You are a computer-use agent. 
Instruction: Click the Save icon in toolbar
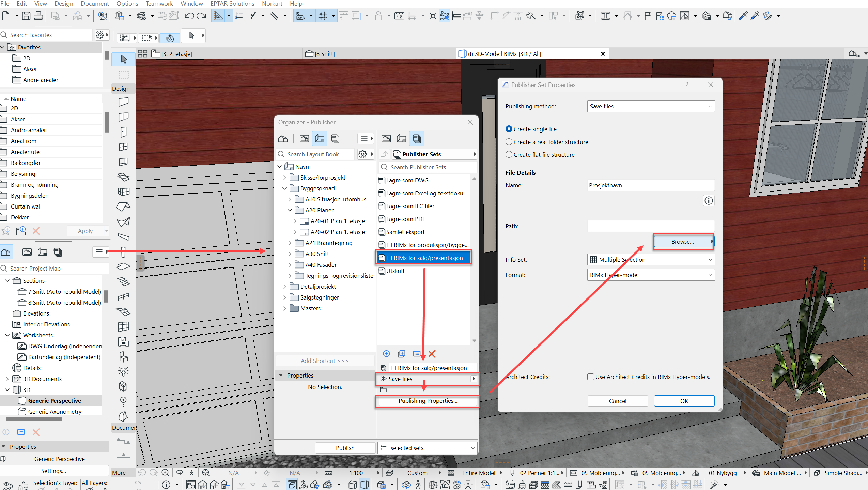[x=26, y=16]
